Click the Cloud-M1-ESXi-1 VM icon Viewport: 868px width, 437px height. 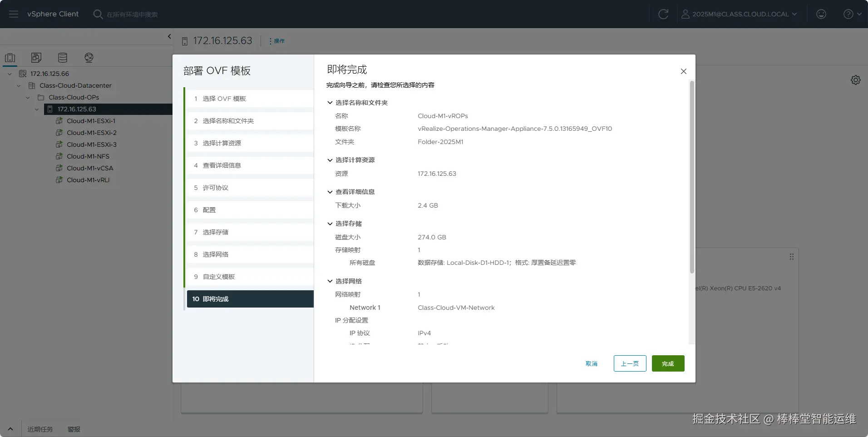pyautogui.click(x=59, y=121)
